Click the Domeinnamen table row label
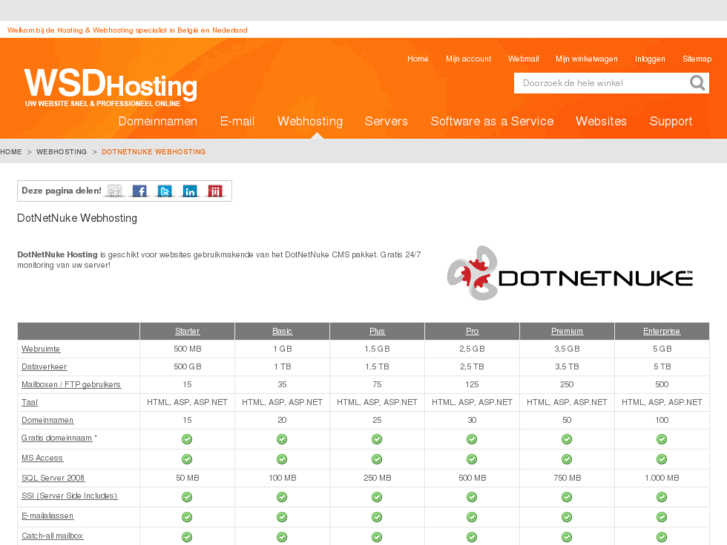The image size is (727, 545). pyautogui.click(x=47, y=420)
